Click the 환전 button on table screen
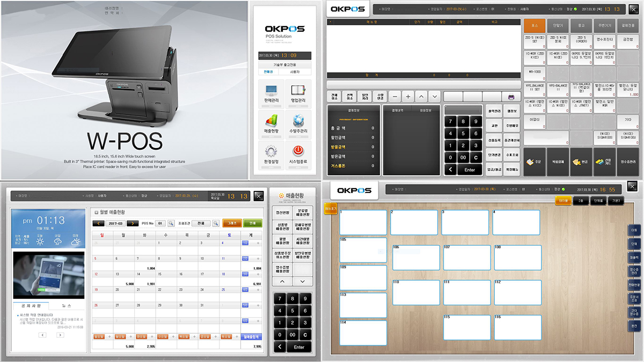644x362 pixels. (634, 326)
